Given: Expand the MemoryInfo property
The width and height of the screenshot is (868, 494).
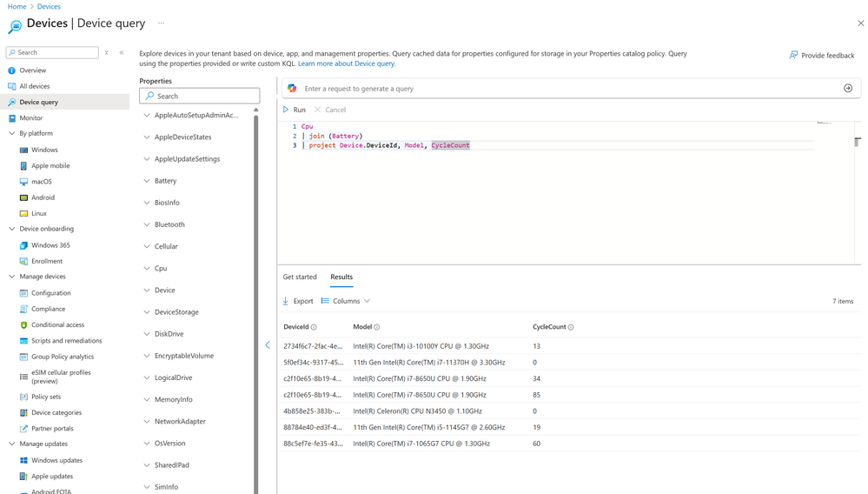Looking at the screenshot, I should tap(147, 399).
